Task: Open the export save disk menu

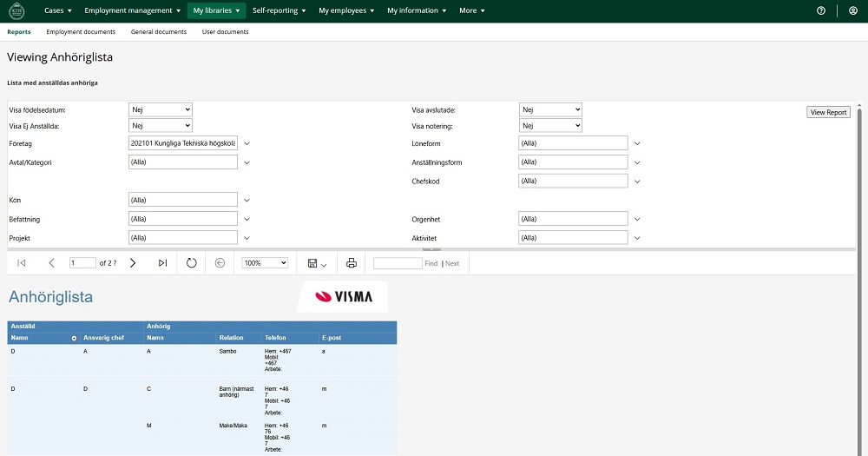Action: click(317, 263)
